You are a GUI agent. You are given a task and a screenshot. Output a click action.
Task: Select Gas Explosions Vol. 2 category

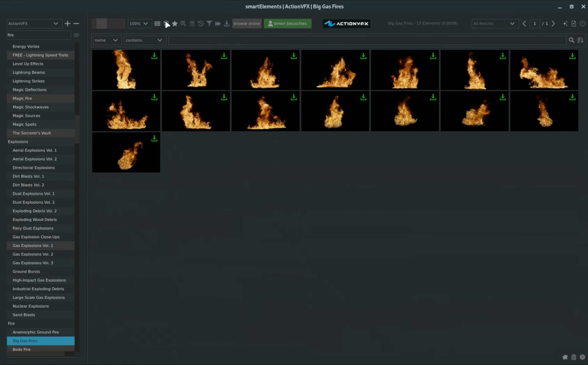coord(33,254)
